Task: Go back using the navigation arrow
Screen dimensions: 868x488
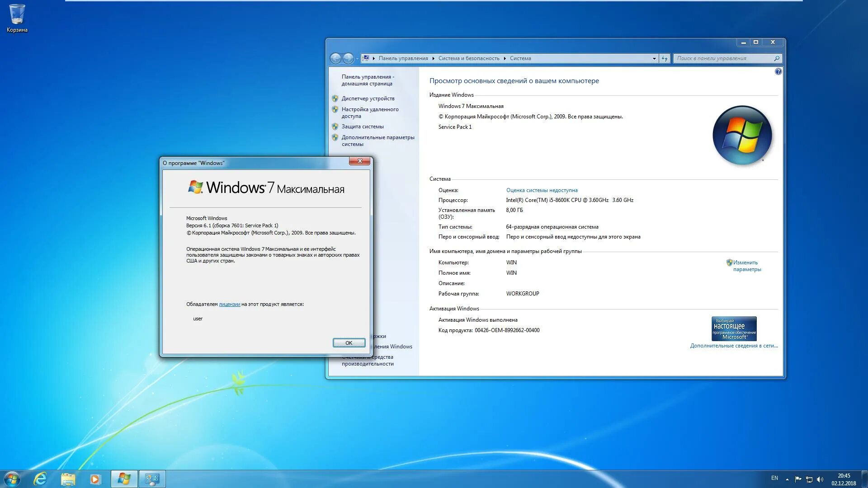Action: click(335, 58)
